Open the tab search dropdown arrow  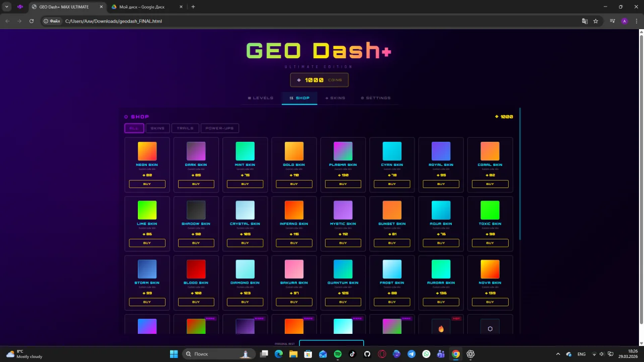(x=7, y=7)
